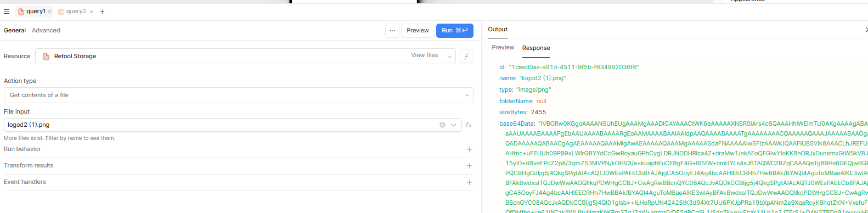Viewport: 868px width, 213px height.
Task: Open the Advanced settings tab
Action: coord(46,31)
